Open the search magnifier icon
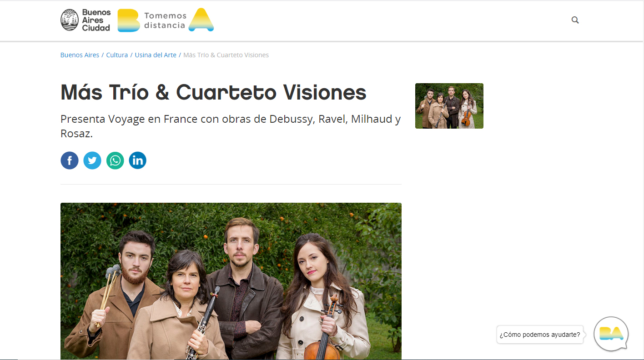Viewport: 644px width, 360px height. 575,20
